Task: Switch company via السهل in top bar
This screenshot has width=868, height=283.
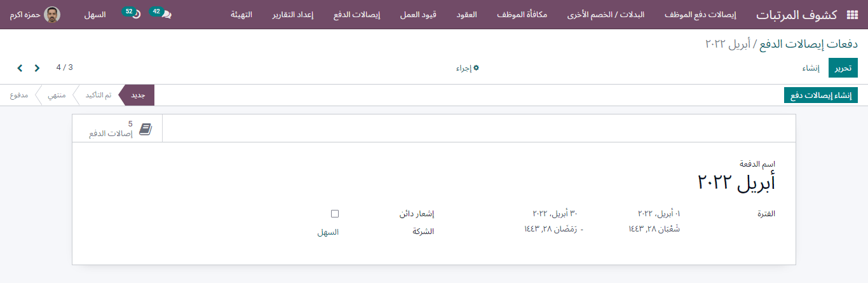Action: 95,15
